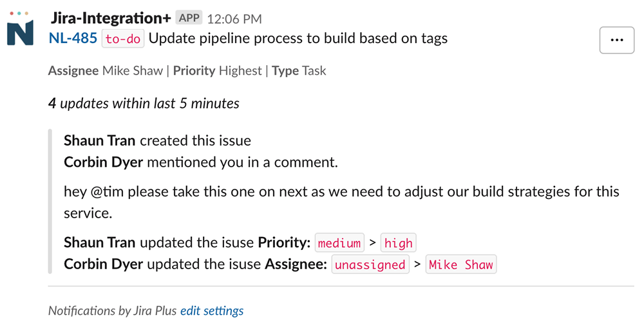
Task: Click the Priority Highest field
Action: tap(217, 71)
